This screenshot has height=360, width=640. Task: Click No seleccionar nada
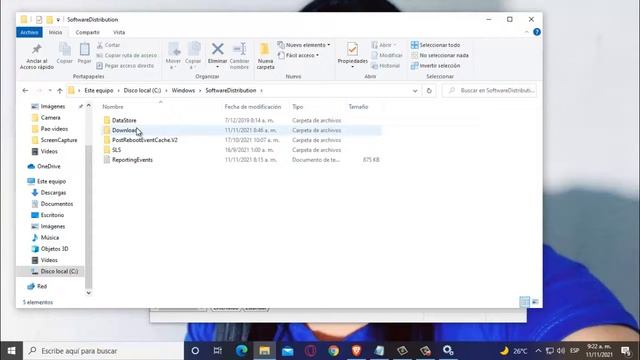[x=440, y=55]
